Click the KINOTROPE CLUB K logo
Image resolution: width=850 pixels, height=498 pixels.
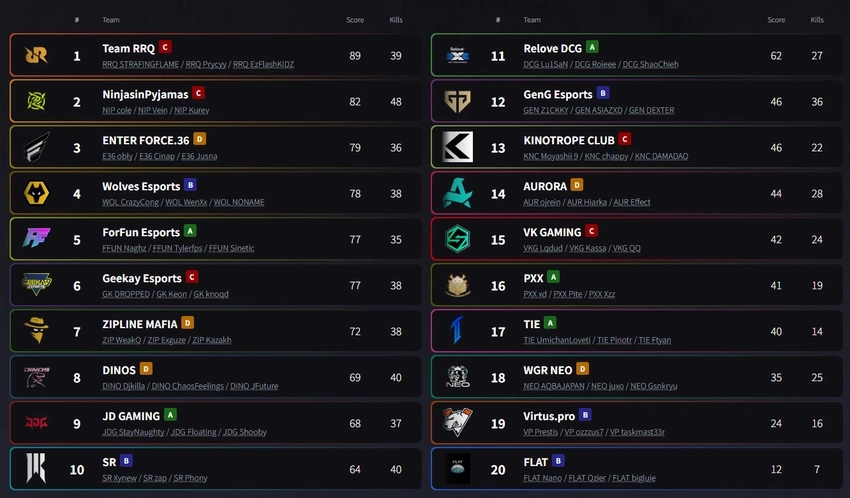tap(458, 147)
